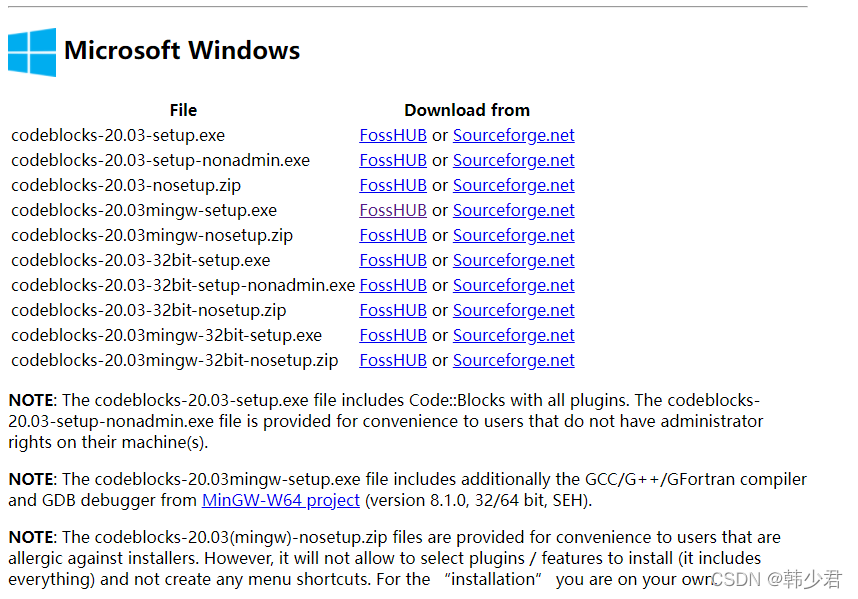Open Sourceforge.net link for codeblocks-20.03mingw-setup.exe

(513, 210)
